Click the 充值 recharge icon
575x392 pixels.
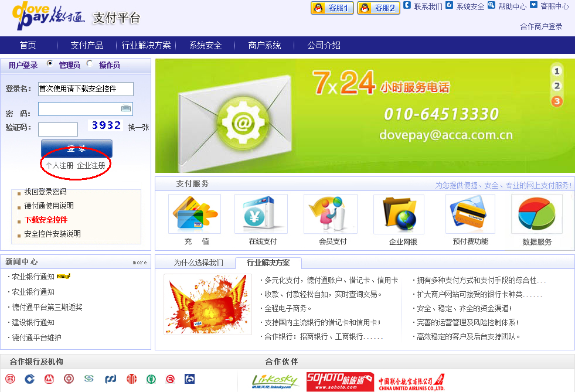tap(194, 214)
